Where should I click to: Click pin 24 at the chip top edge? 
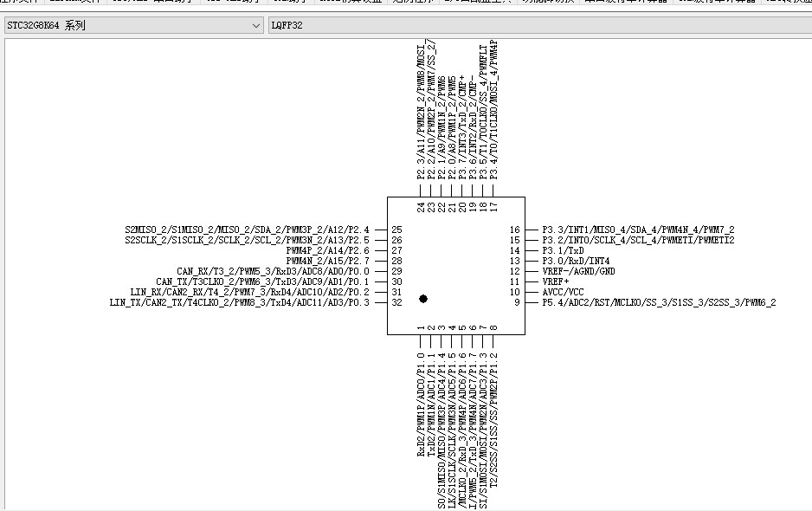(421, 207)
